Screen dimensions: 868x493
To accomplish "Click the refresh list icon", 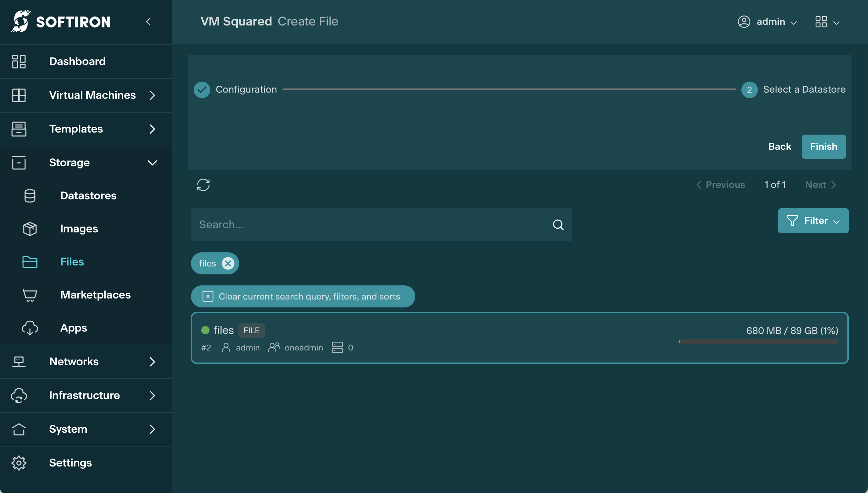I will pos(203,185).
